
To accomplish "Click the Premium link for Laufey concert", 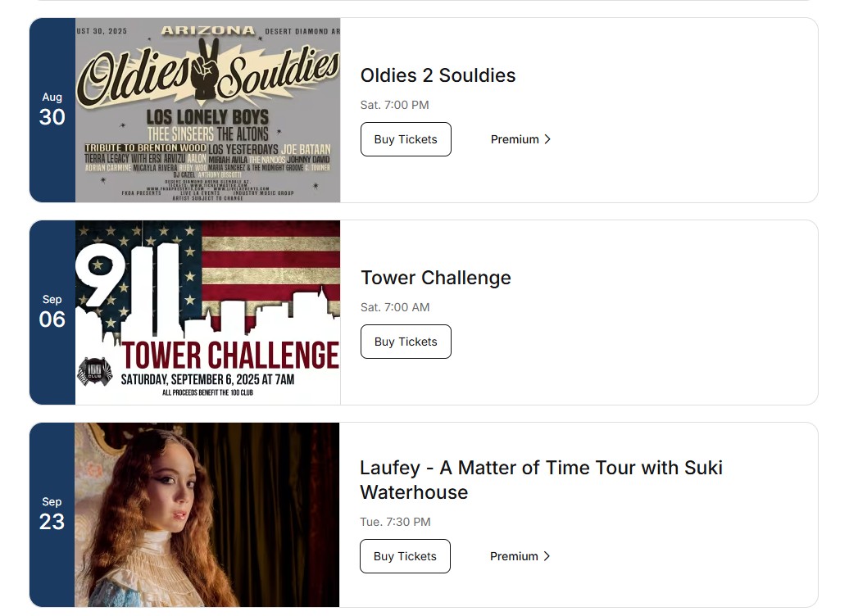I will point(520,556).
